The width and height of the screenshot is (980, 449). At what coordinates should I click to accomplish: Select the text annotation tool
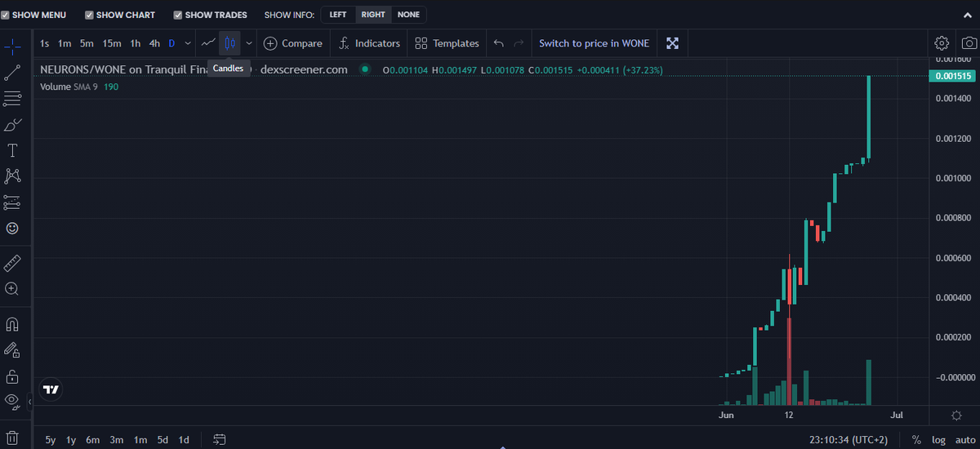pyautogui.click(x=12, y=150)
